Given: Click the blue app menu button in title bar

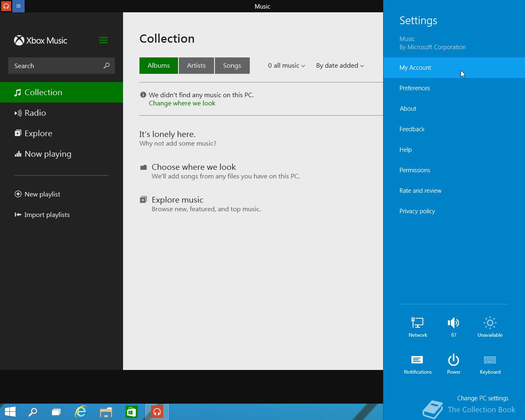Looking at the screenshot, I should point(18,6).
